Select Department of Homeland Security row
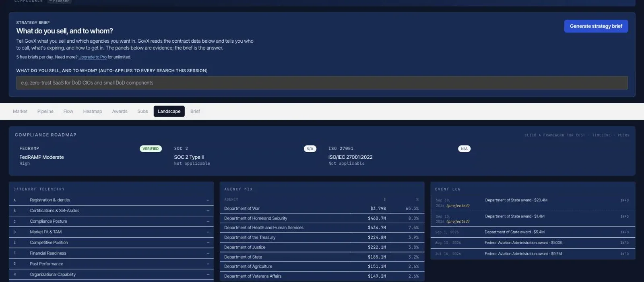Viewport: 644px width, 282px height. click(x=322, y=218)
